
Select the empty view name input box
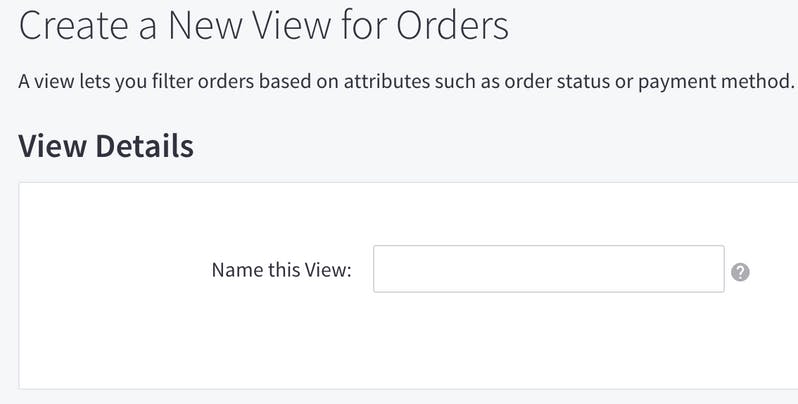[549, 269]
